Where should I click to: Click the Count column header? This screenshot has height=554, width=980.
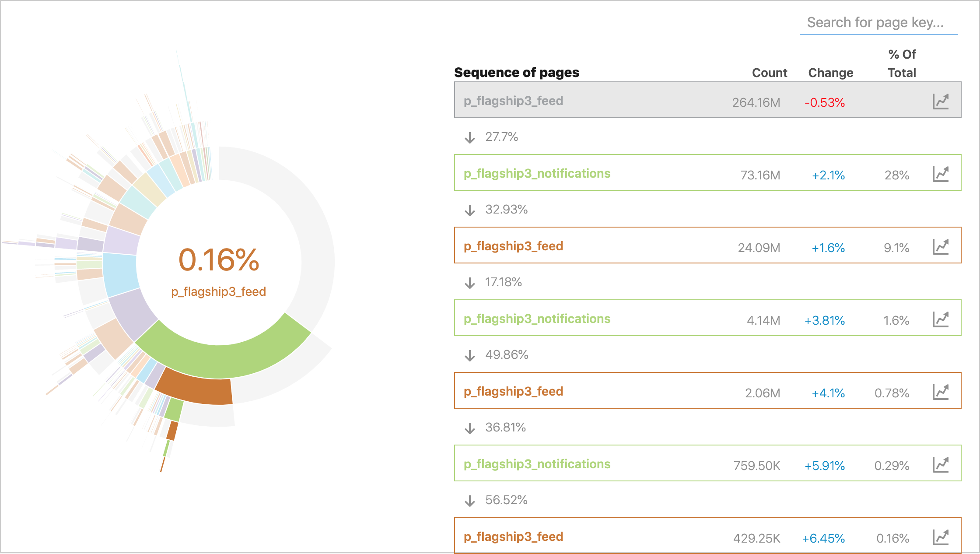coord(769,73)
